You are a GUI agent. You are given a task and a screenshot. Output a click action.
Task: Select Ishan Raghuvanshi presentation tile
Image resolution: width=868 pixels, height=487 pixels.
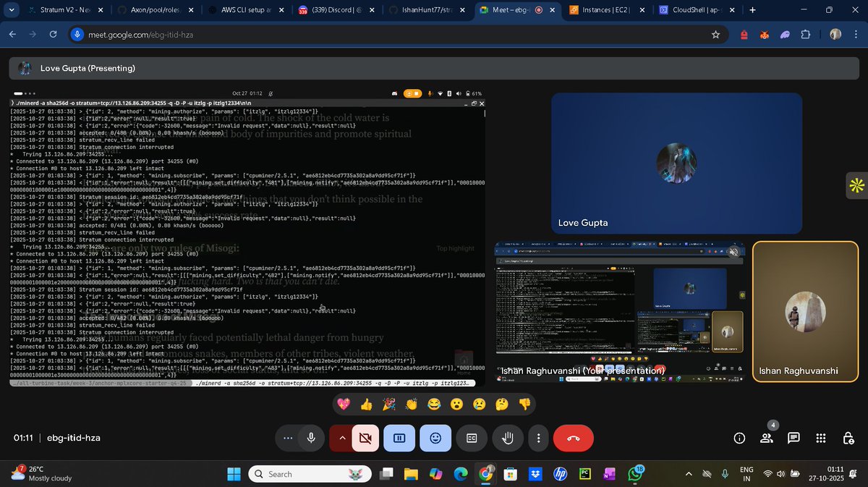coord(619,311)
